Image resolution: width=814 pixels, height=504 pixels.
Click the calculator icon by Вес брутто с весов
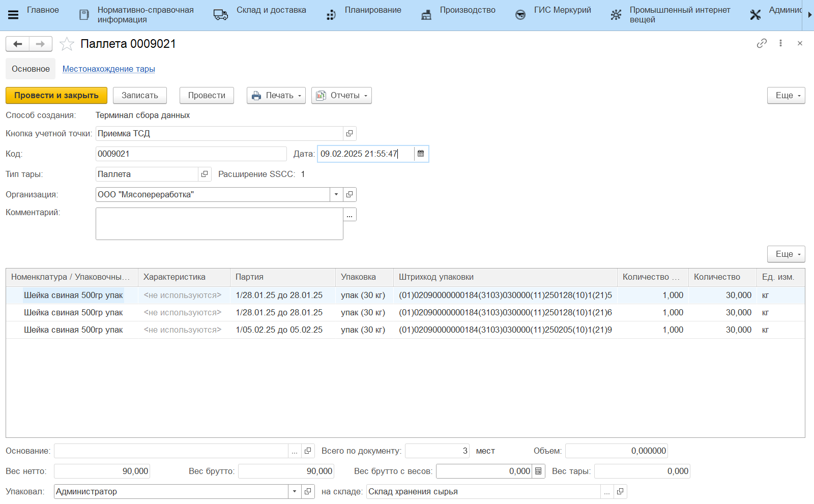tap(538, 471)
